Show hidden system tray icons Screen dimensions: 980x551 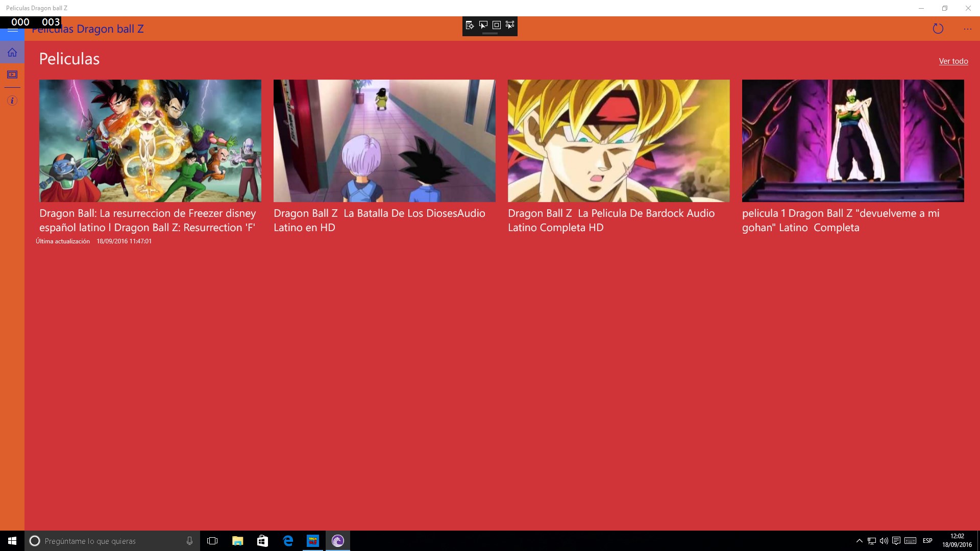pos(859,541)
